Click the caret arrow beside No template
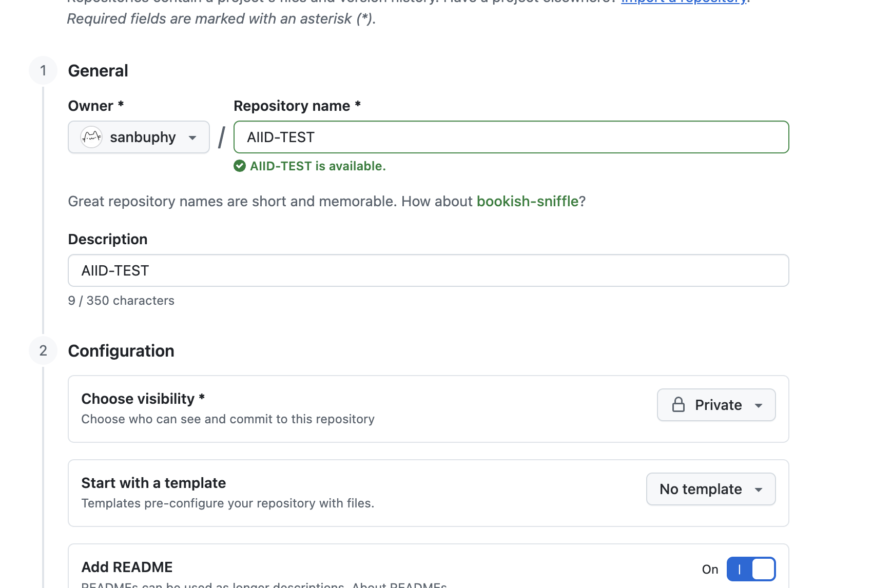 click(759, 489)
